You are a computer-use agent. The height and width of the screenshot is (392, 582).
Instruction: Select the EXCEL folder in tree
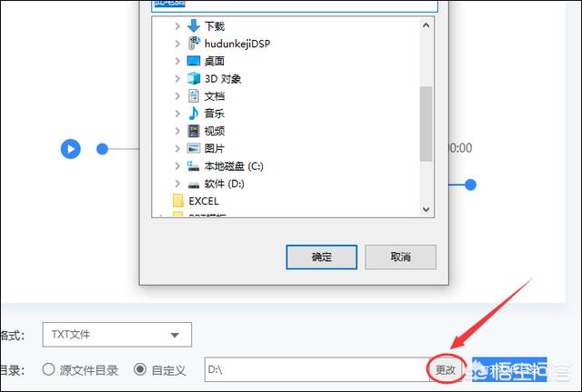coord(196,201)
